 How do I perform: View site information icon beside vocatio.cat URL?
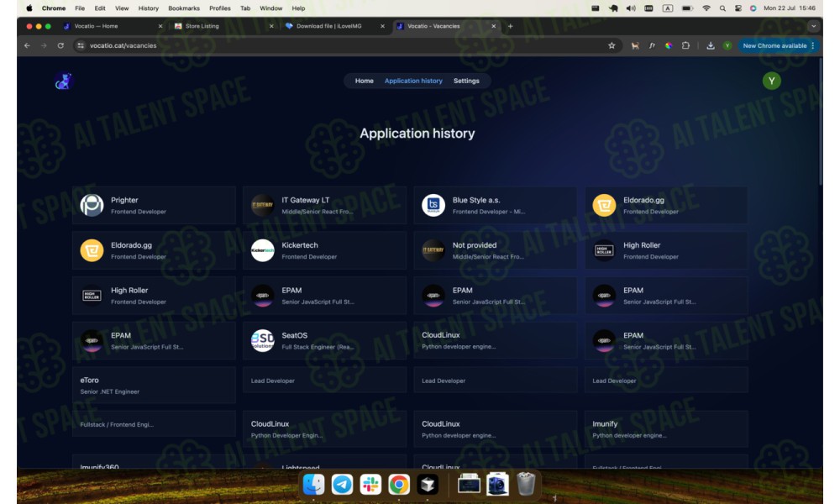coord(81,45)
